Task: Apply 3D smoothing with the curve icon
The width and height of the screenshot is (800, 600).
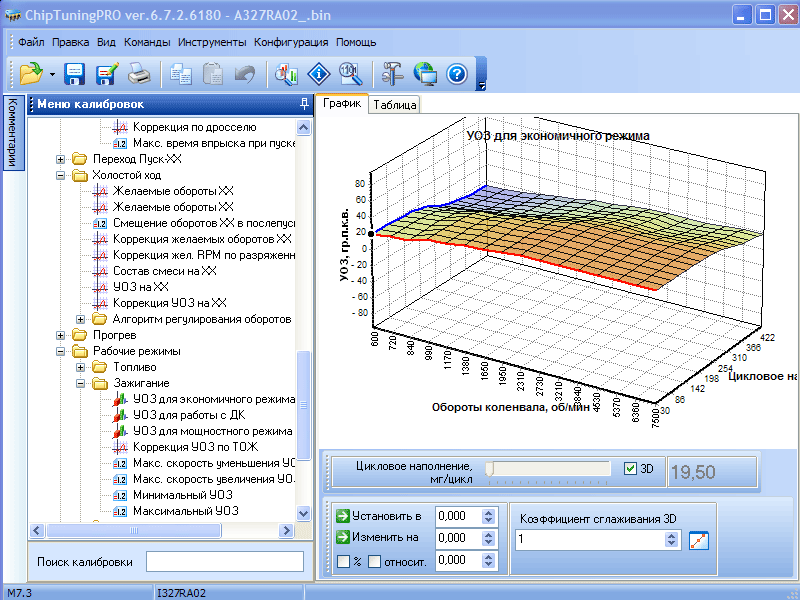Action: (699, 540)
